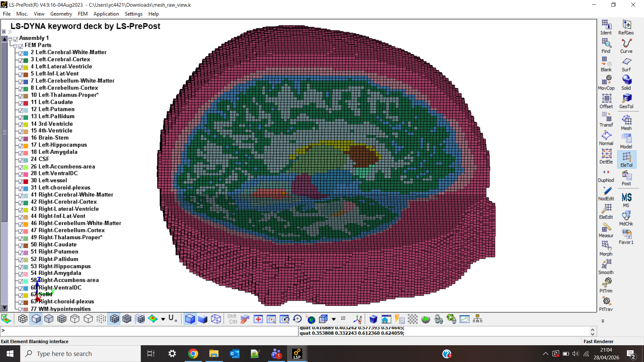Open the Surf toolbar group
Image resolution: width=644 pixels, height=362 pixels.
click(x=626, y=64)
